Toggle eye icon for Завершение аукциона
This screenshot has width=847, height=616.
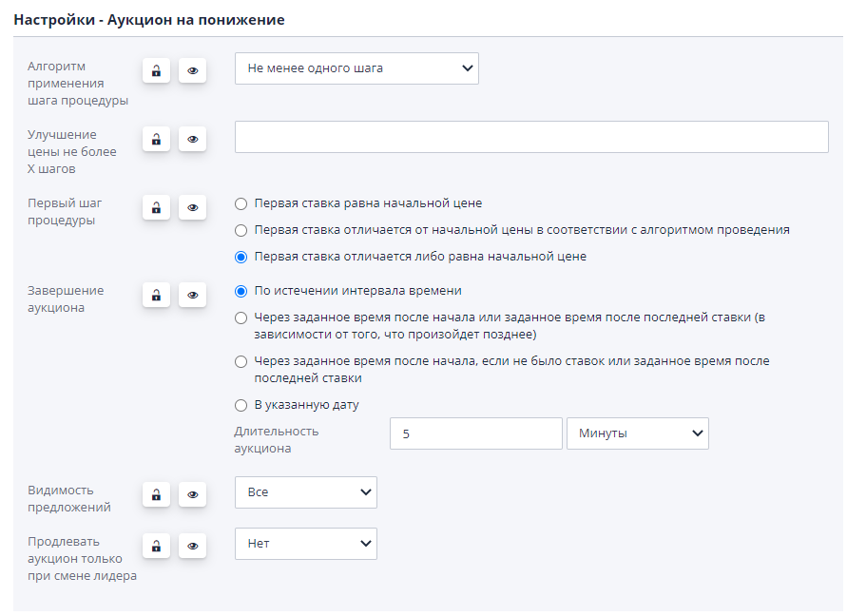tap(193, 295)
